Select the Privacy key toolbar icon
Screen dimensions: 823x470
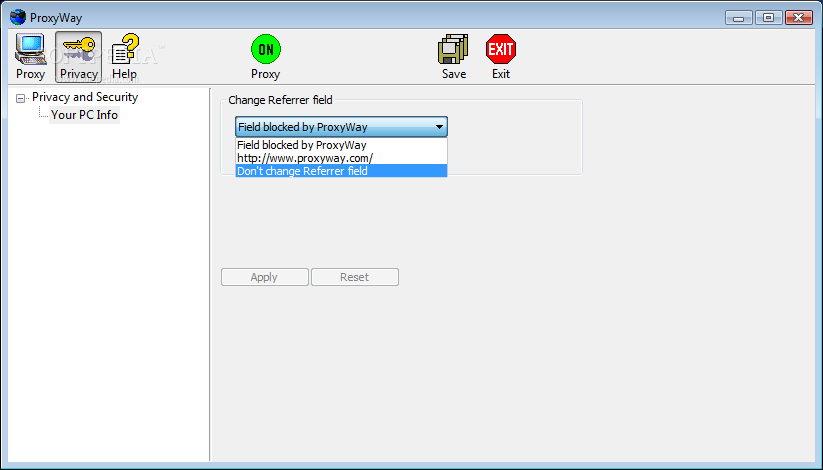[x=79, y=57]
